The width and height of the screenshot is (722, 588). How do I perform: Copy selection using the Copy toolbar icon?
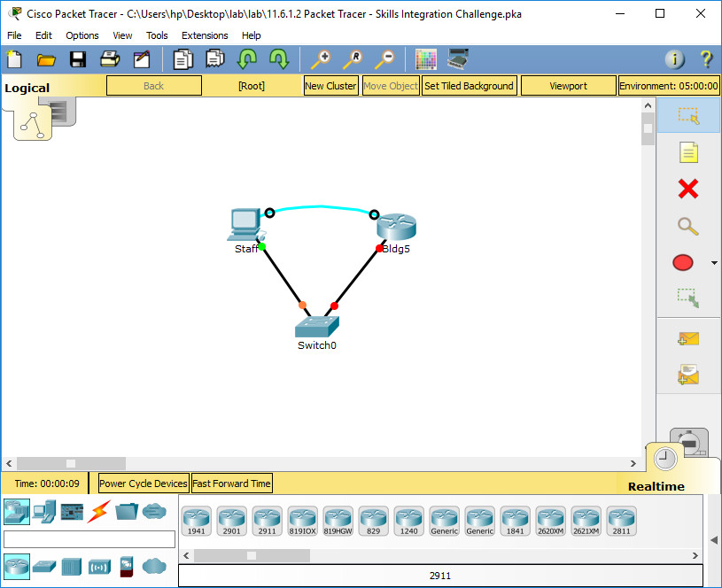point(182,59)
